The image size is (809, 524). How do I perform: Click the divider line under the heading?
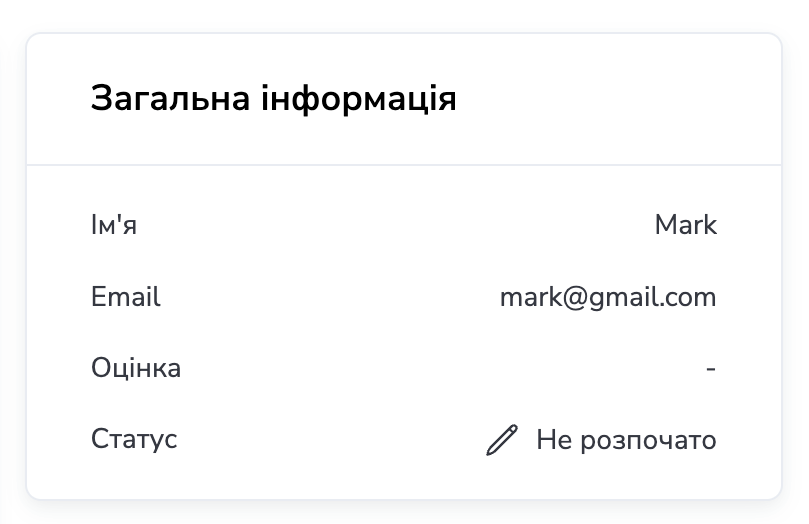(x=404, y=164)
